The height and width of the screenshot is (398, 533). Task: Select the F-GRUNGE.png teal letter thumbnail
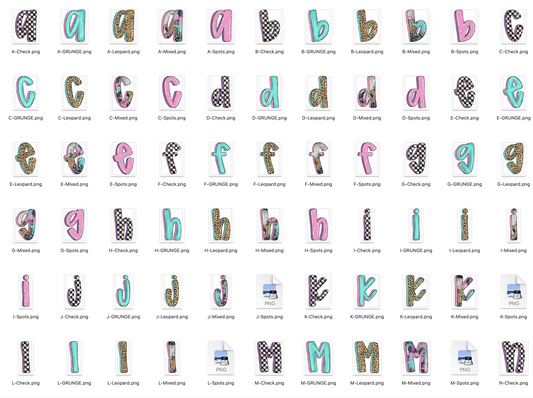click(221, 159)
